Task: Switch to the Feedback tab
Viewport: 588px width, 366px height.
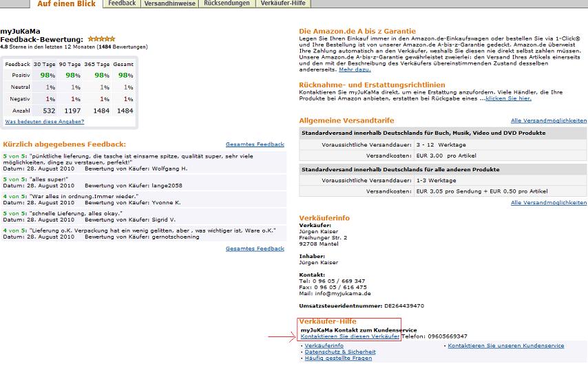Action: (122, 3)
